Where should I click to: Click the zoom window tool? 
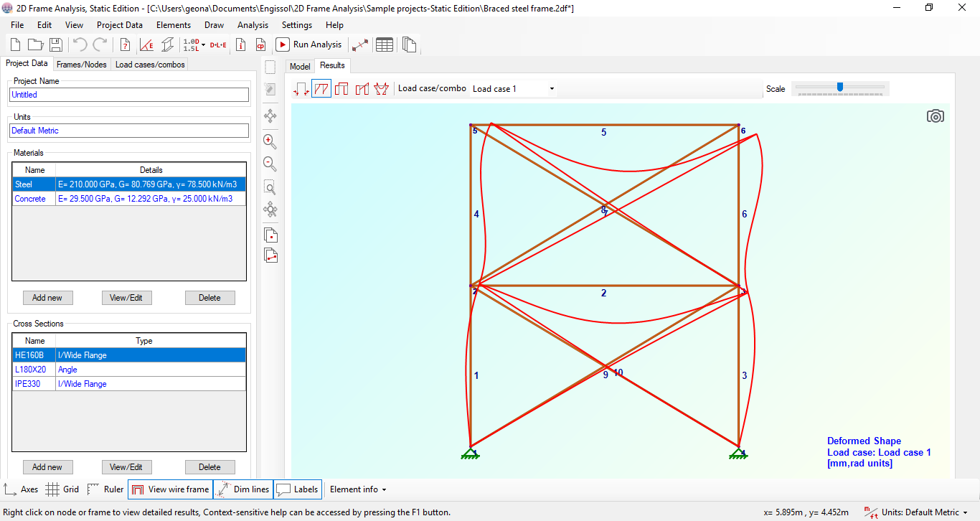point(270,188)
